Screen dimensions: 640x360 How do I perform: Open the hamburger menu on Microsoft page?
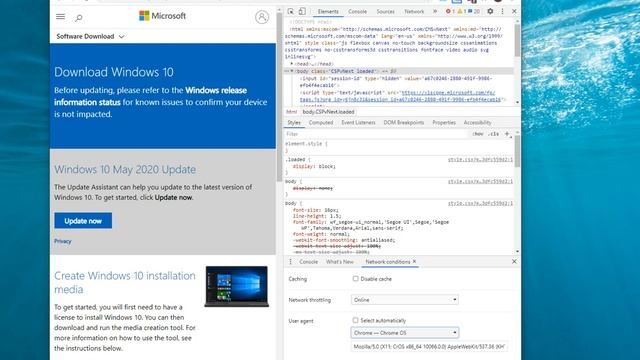(x=60, y=17)
